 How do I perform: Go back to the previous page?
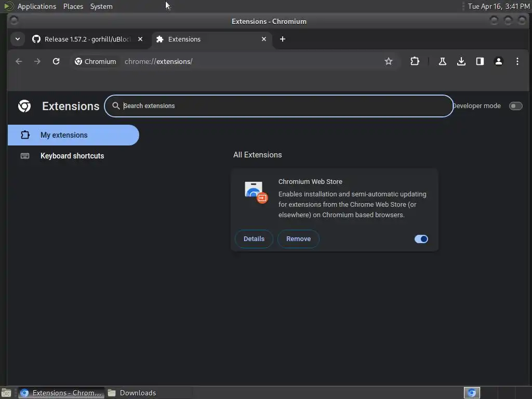pos(19,61)
